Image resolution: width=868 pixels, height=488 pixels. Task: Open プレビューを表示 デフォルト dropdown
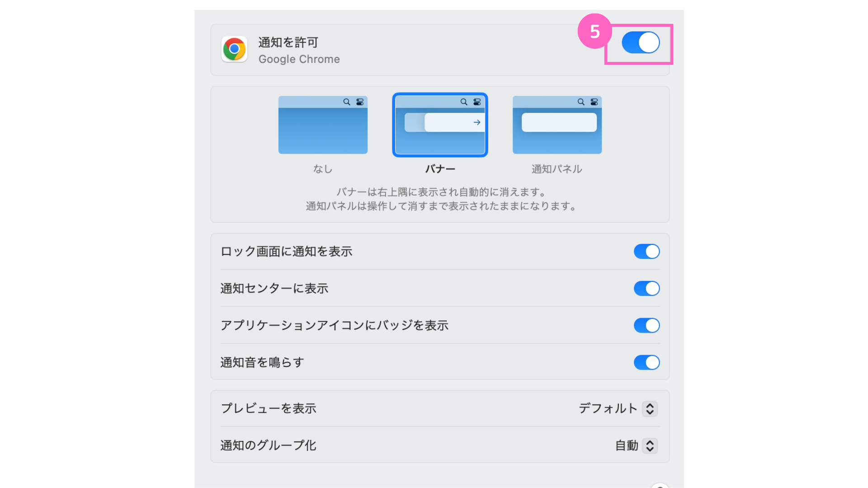[618, 408]
